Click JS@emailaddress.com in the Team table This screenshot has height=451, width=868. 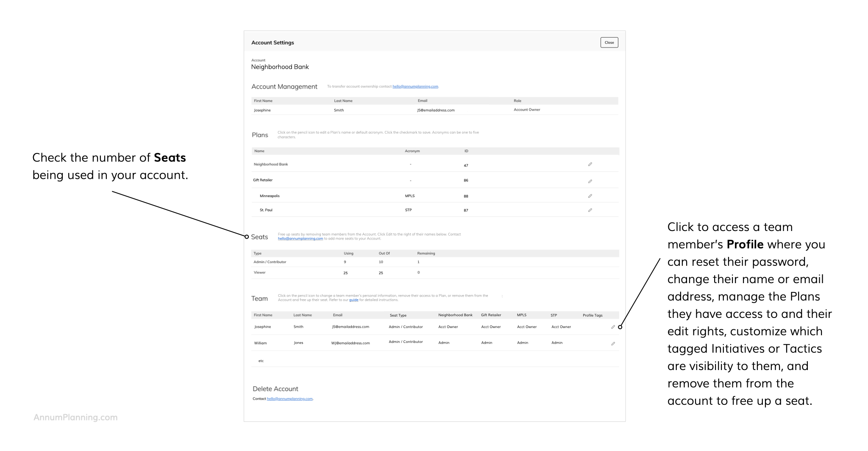(351, 327)
